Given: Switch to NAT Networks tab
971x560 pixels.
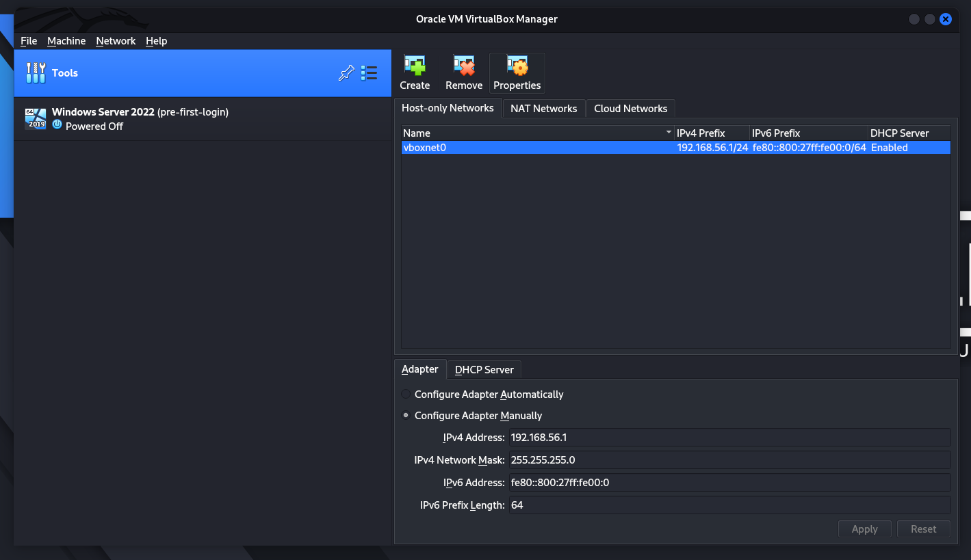Looking at the screenshot, I should (x=544, y=109).
